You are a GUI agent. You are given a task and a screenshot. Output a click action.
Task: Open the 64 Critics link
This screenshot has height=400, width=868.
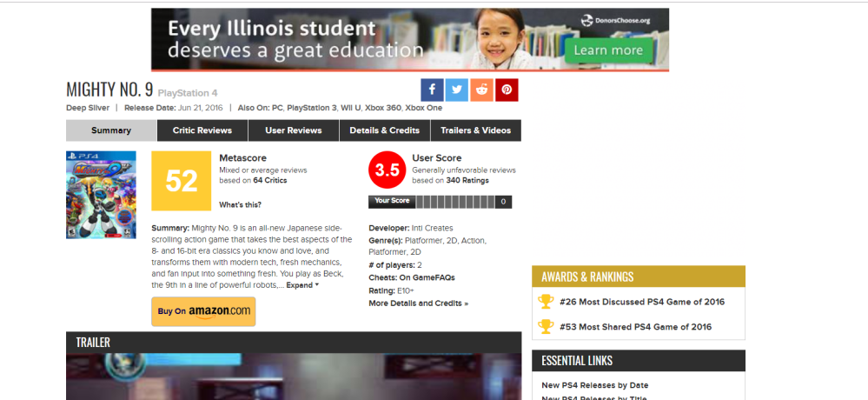pyautogui.click(x=270, y=181)
